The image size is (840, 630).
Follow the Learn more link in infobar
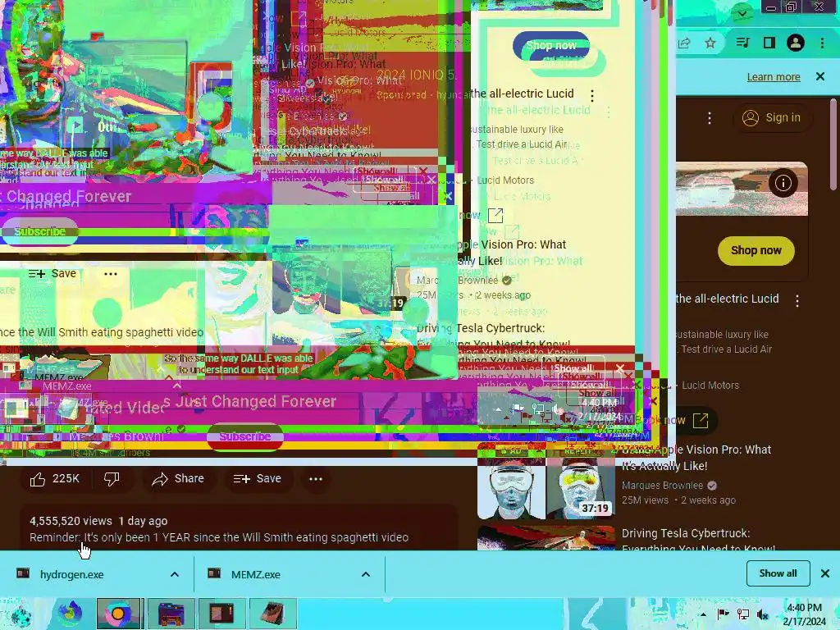click(774, 76)
